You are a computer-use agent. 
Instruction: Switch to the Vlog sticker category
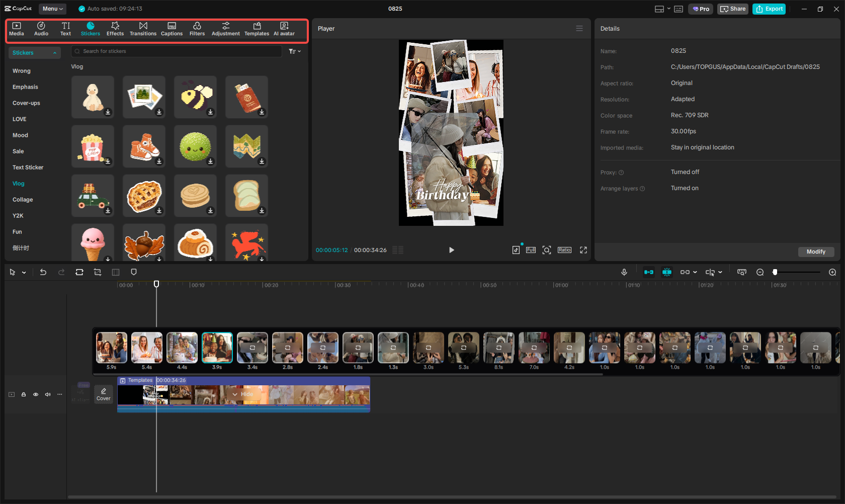coord(18,183)
